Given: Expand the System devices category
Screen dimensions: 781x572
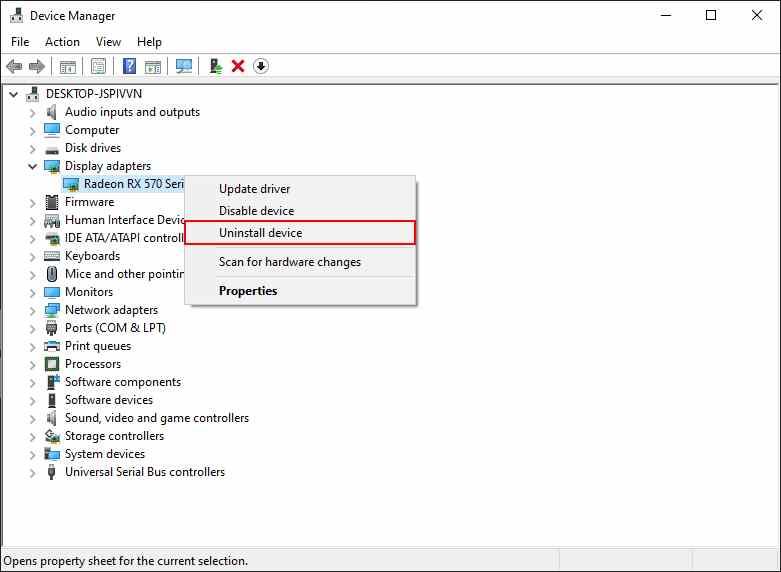Looking at the screenshot, I should pyautogui.click(x=33, y=455).
